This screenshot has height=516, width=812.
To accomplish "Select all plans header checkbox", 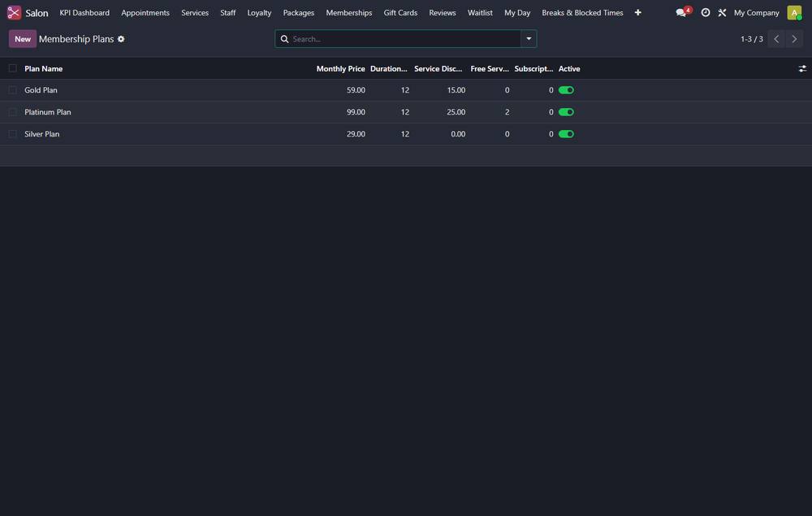I will tap(13, 68).
